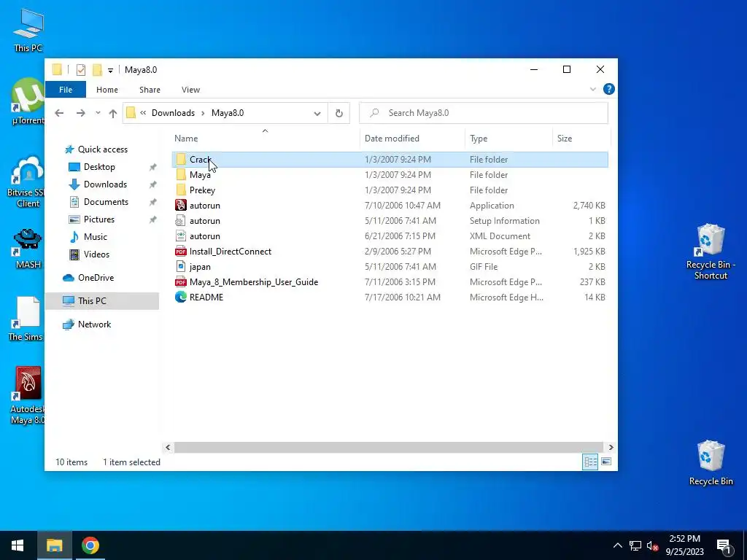Screen dimensions: 747x560
Task: Open the Crack folder icon
Action: [x=181, y=160]
